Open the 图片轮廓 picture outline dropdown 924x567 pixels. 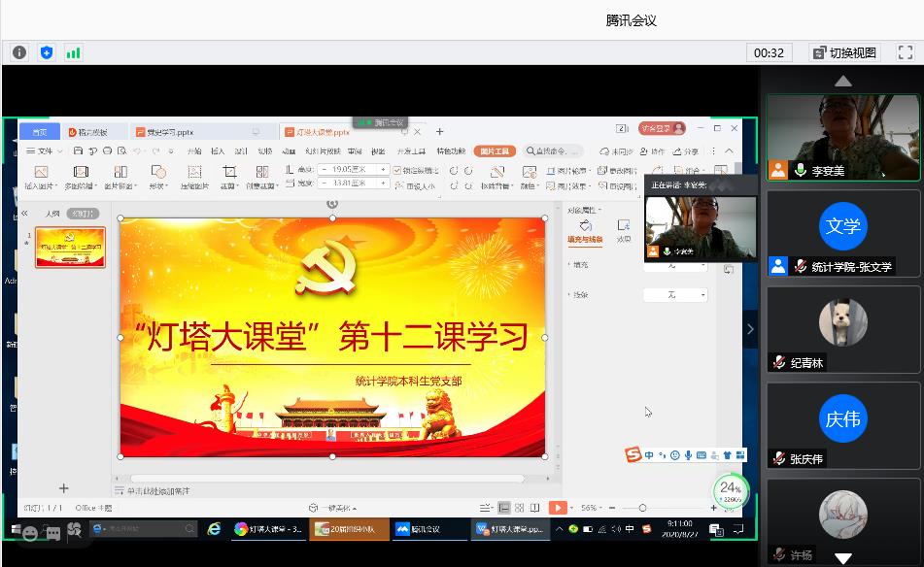(568, 170)
